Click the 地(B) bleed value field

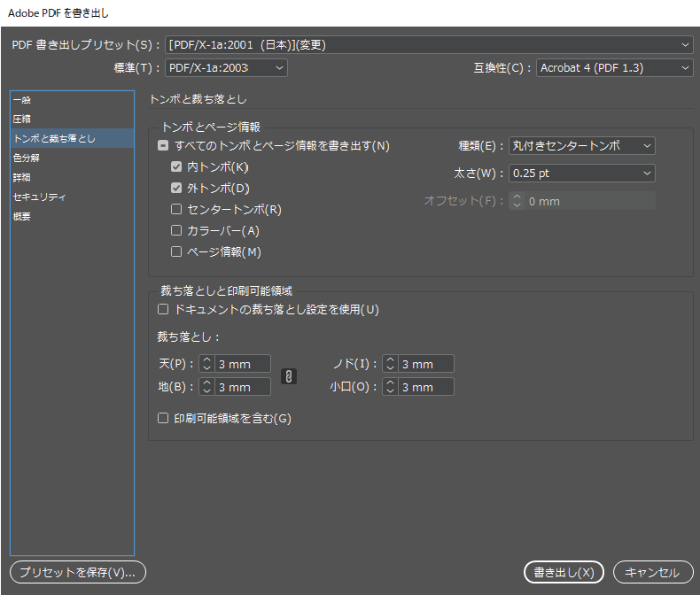coord(243,387)
